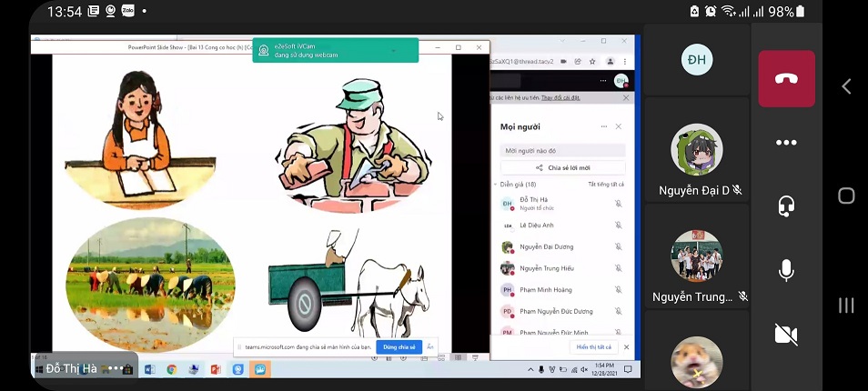Open Chrome from the Windows taskbar
This screenshot has width=868, height=391.
171,369
